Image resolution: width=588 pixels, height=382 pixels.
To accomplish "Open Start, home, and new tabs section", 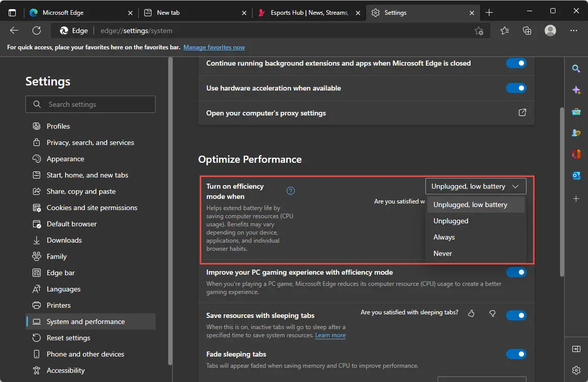I will coord(90,175).
